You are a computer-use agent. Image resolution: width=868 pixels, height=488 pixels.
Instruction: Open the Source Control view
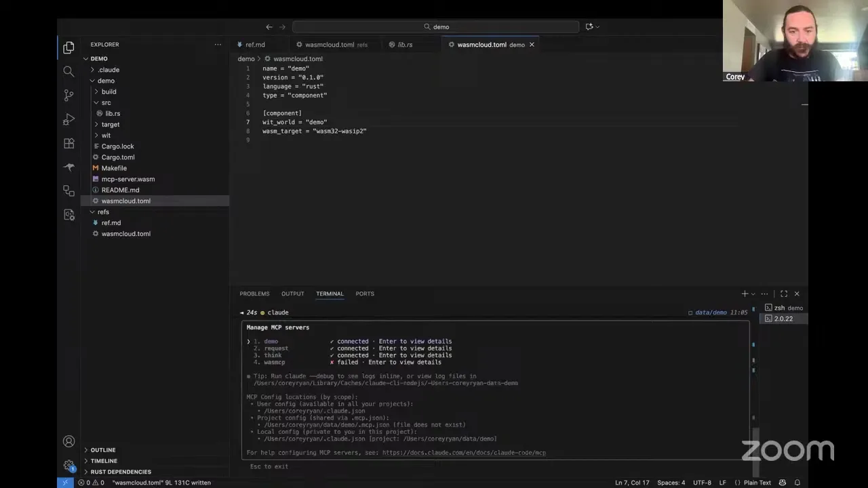click(68, 95)
